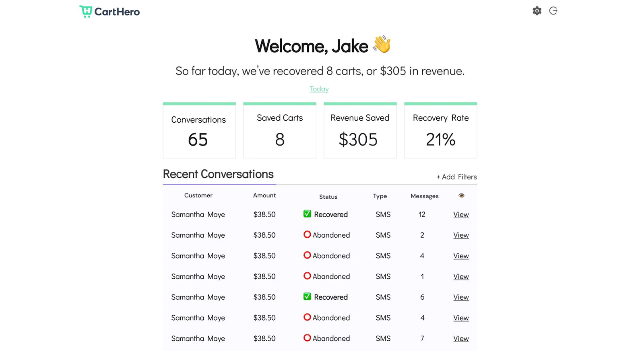644x362 pixels.
Task: Click the waving hand emoji
Action: point(382,45)
